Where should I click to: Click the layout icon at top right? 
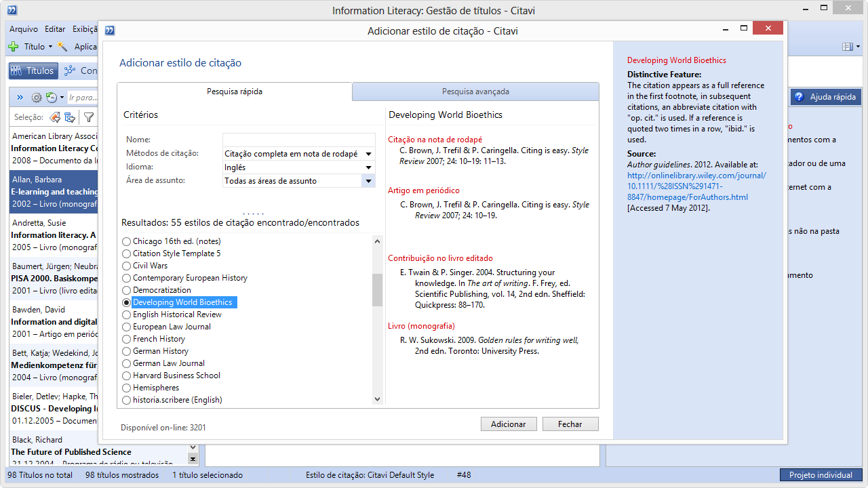847,47
